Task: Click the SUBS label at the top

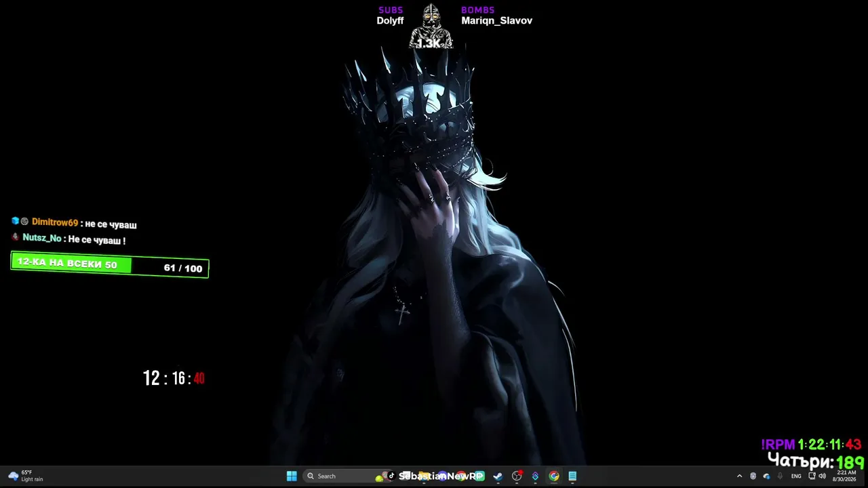Action: pyautogui.click(x=391, y=10)
